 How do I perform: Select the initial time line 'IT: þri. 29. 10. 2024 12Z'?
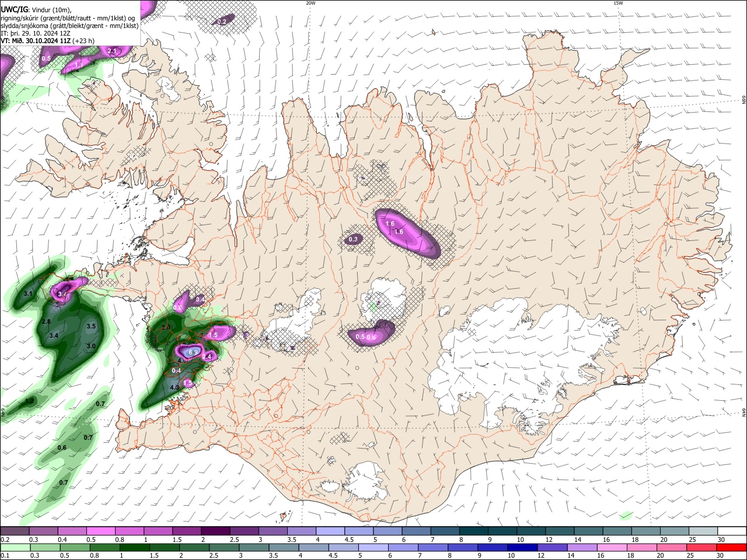tap(36, 33)
